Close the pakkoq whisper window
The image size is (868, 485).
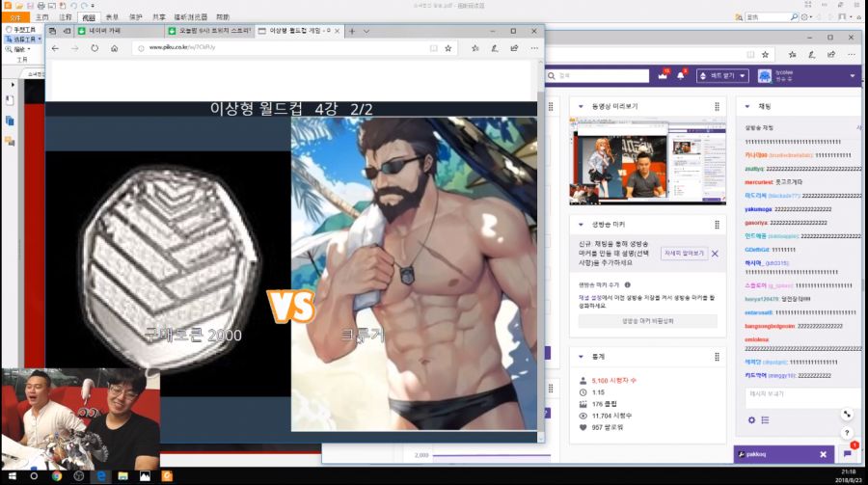[824, 454]
